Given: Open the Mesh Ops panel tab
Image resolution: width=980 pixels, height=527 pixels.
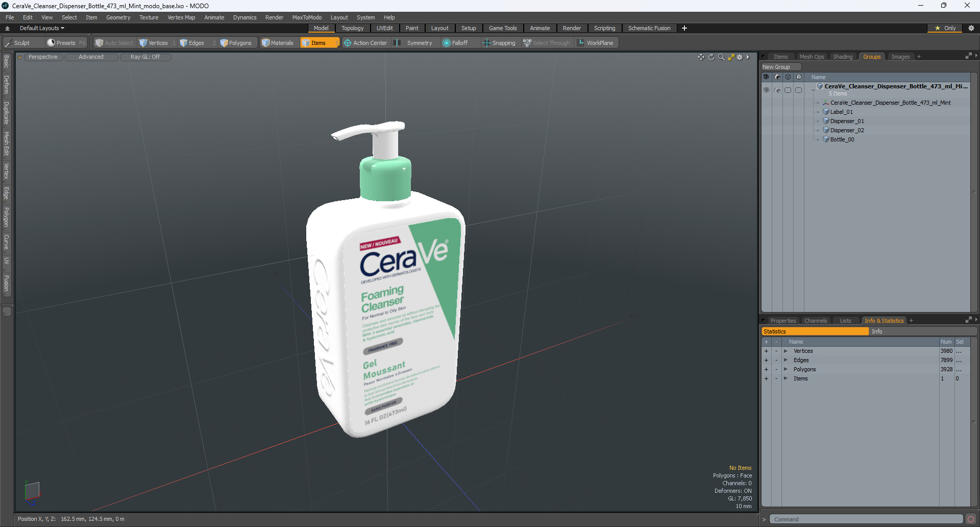Looking at the screenshot, I should pos(812,57).
